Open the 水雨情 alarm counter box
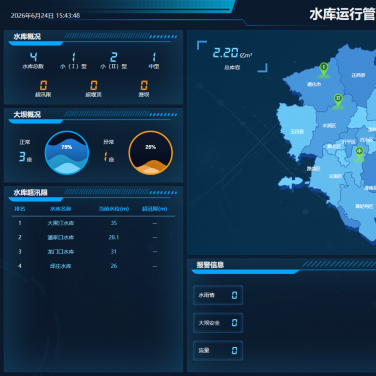The width and height of the screenshot is (376, 376). [218, 295]
